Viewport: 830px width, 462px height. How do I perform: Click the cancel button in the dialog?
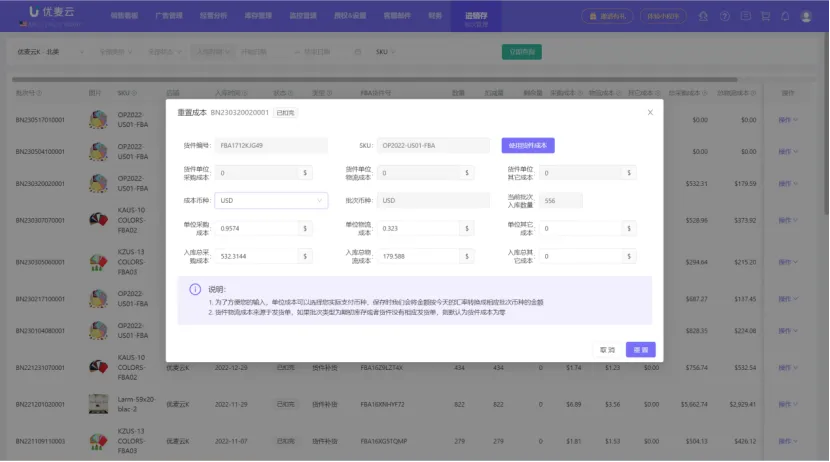tap(607, 350)
